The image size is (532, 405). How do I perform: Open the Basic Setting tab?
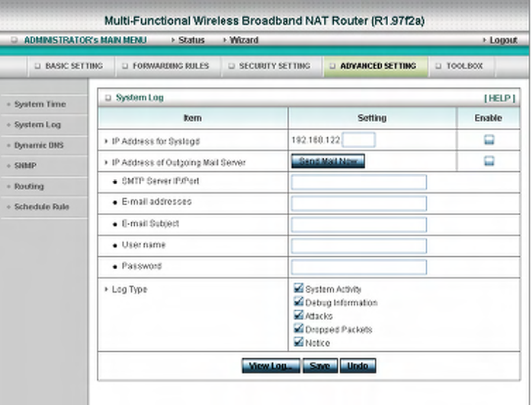click(71, 66)
